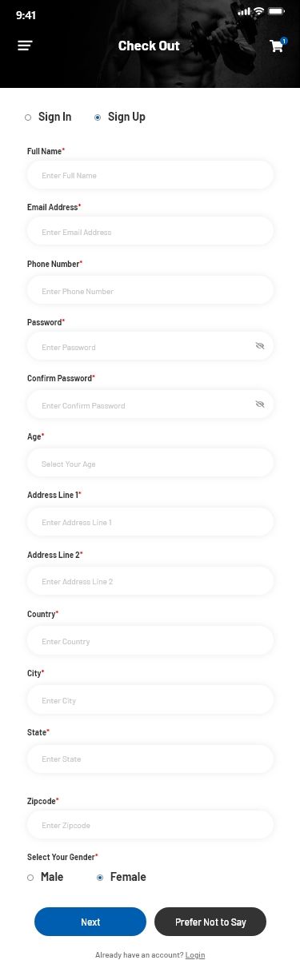Select the Sign In radio option

coord(48,117)
